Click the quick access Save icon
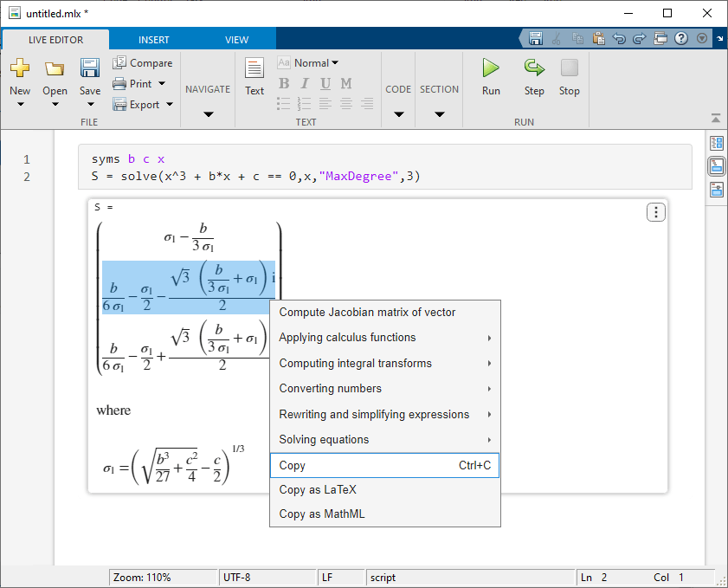Image resolution: width=728 pixels, height=588 pixels. click(536, 38)
